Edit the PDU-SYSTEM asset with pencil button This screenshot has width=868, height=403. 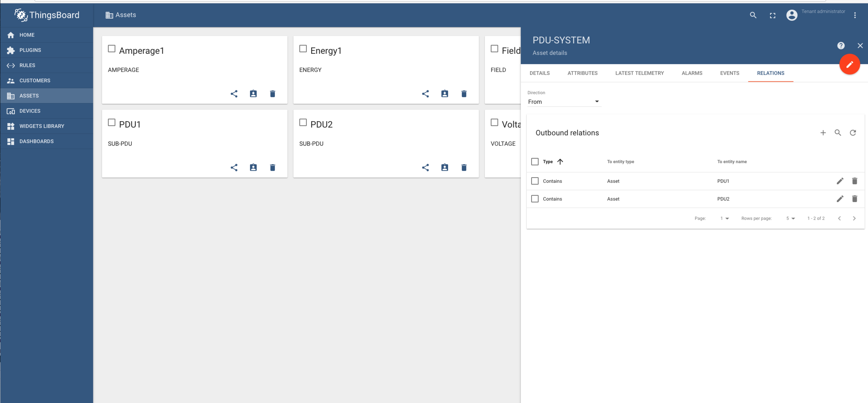point(849,64)
